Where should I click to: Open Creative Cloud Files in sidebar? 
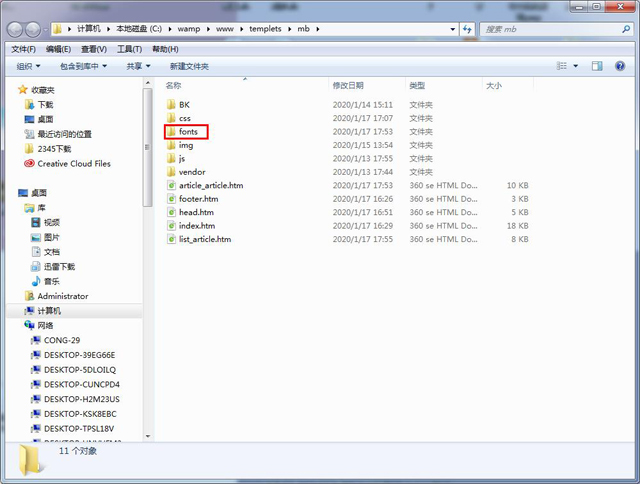click(x=67, y=164)
